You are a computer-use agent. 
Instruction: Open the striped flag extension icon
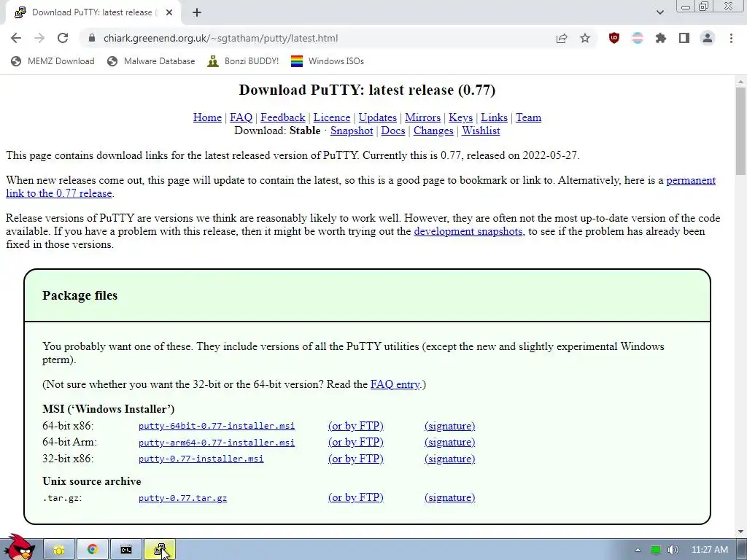(638, 38)
